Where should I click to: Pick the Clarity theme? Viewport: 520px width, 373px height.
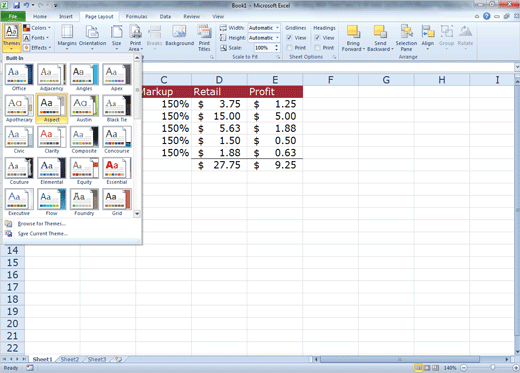pos(52,140)
